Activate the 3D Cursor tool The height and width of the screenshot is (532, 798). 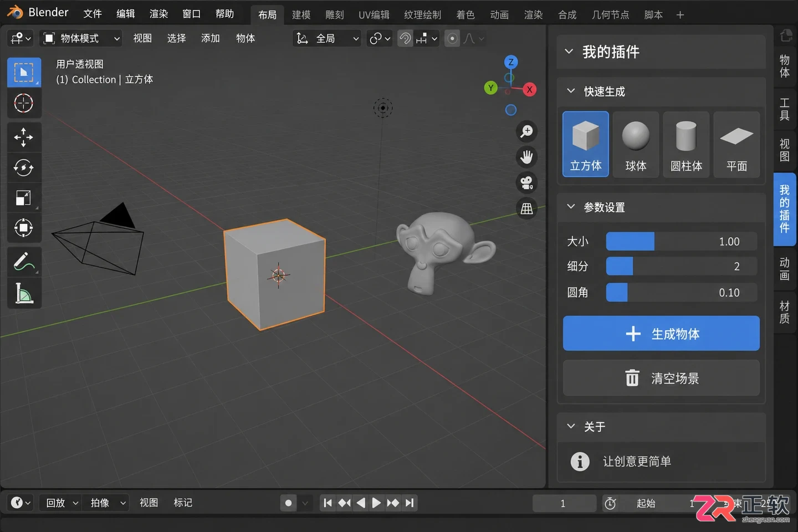coord(24,103)
